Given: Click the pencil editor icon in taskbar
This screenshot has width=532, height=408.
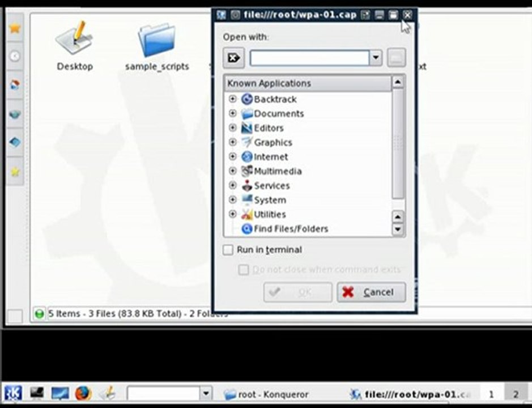Looking at the screenshot, I should [108, 393].
